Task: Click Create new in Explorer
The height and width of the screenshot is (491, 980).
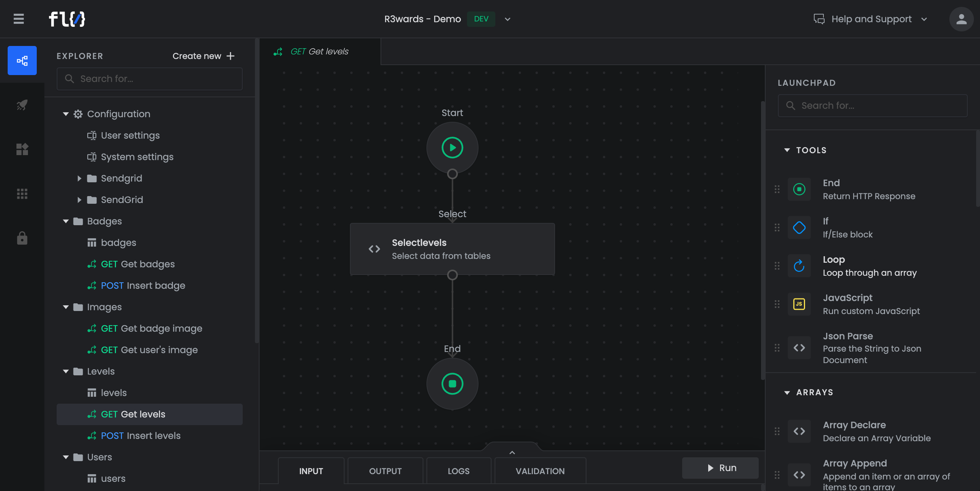Action: pyautogui.click(x=203, y=56)
